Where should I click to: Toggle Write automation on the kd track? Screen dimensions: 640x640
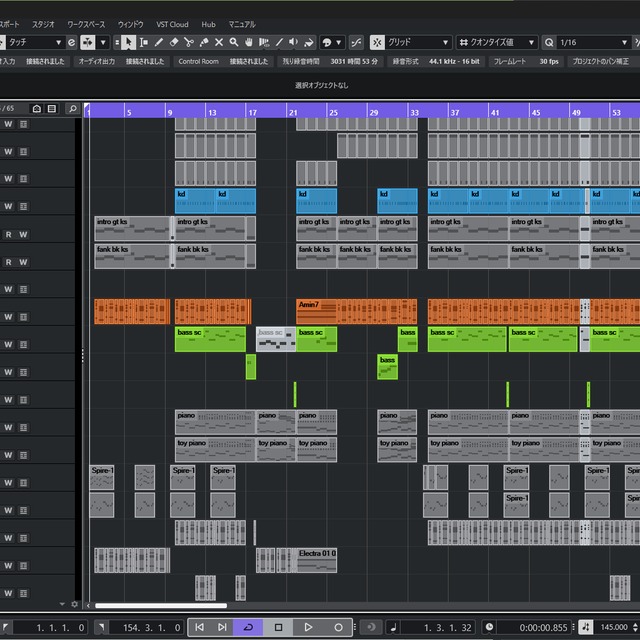(8, 207)
